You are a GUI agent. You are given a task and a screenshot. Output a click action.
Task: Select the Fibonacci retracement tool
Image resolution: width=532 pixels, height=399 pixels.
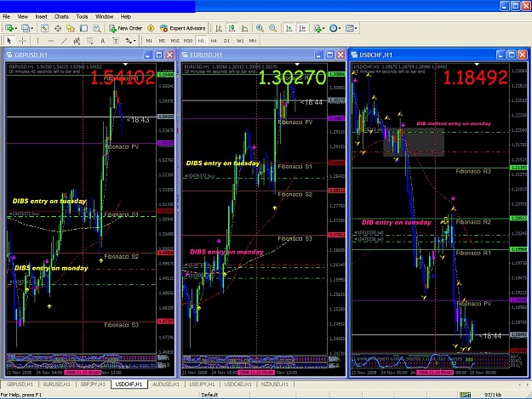[x=90, y=41]
